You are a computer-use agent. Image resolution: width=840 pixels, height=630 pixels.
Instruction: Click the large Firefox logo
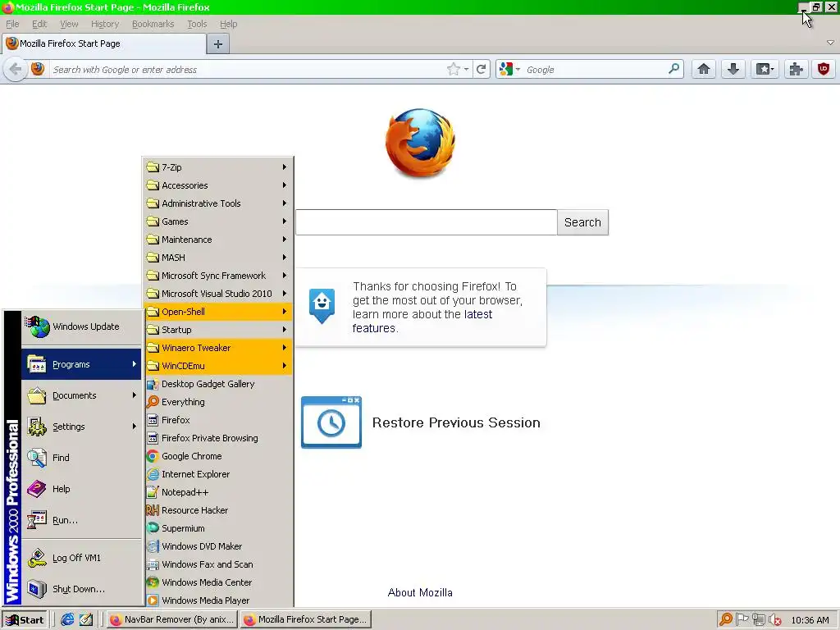click(420, 143)
